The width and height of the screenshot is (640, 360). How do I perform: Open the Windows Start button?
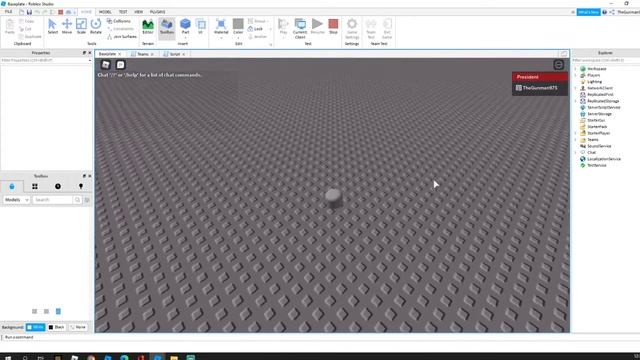point(8,357)
